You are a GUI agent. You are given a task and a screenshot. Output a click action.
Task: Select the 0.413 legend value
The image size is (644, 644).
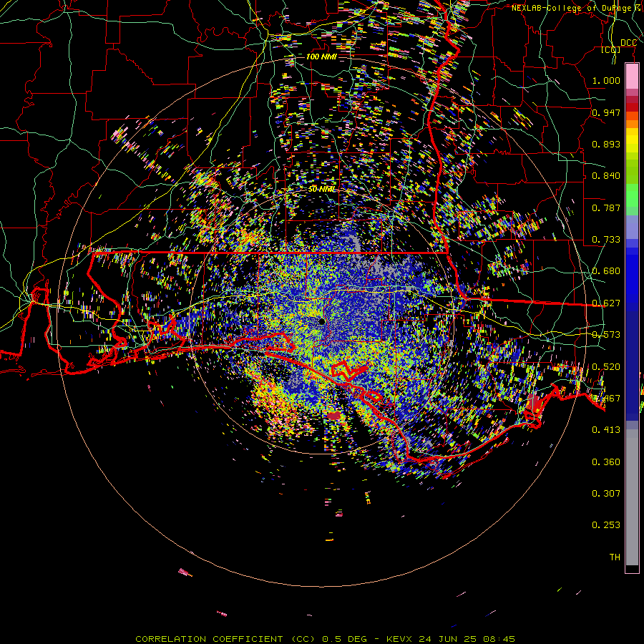point(606,430)
